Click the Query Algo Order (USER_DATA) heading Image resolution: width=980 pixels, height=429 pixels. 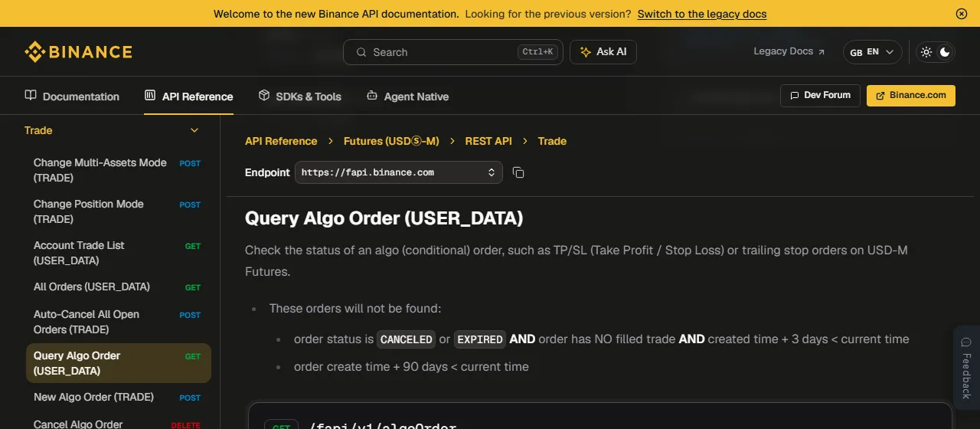pyautogui.click(x=384, y=218)
